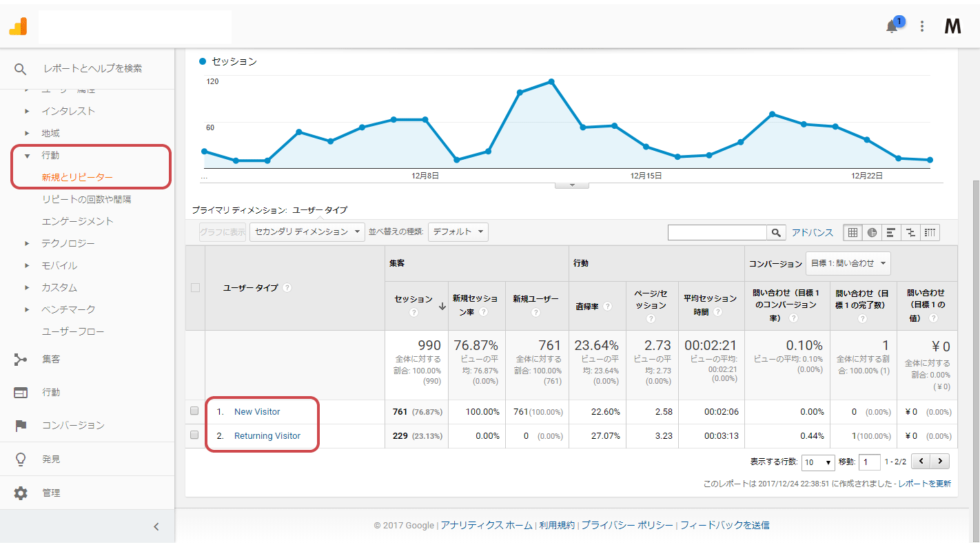
Task: Open the 表示する行数 rows dropdown
Action: tap(819, 462)
